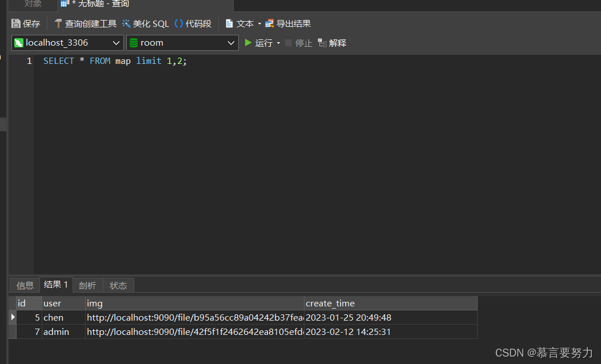Open the localhost_3306 connection dropdown
The image size is (601, 364).
pyautogui.click(x=67, y=43)
